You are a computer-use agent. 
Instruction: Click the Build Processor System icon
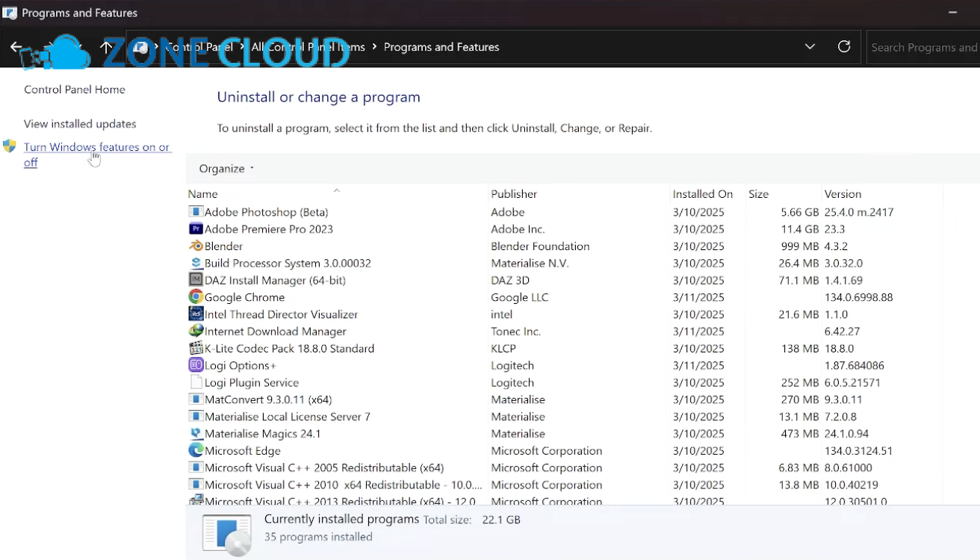tap(196, 264)
